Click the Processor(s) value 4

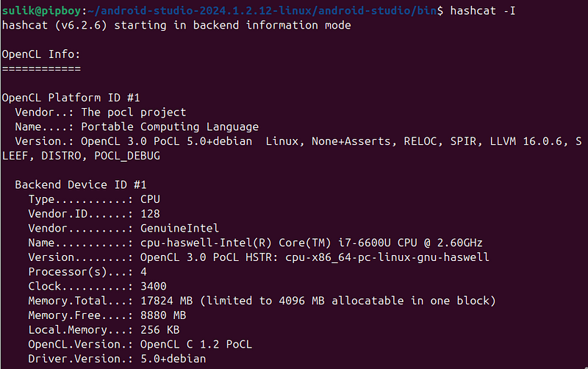click(143, 272)
